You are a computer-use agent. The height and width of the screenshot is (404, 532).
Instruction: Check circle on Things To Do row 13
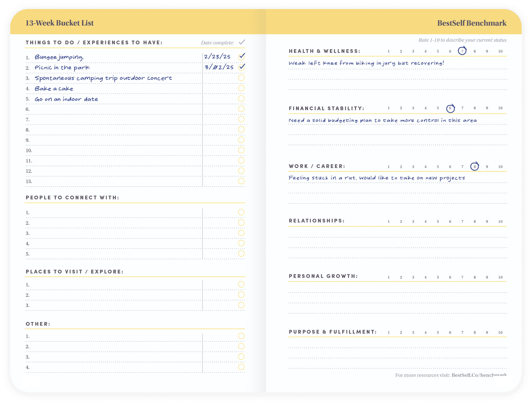tap(241, 181)
